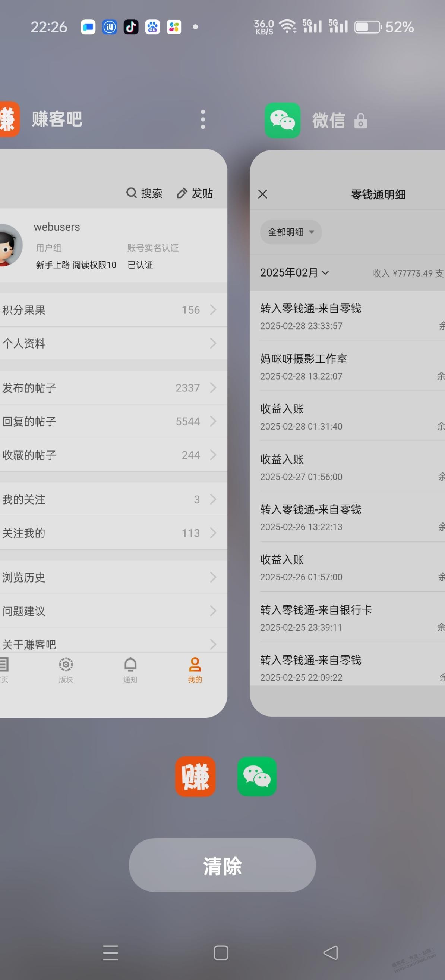
Task: Tap the lock icon next to 微信
Action: tap(360, 121)
